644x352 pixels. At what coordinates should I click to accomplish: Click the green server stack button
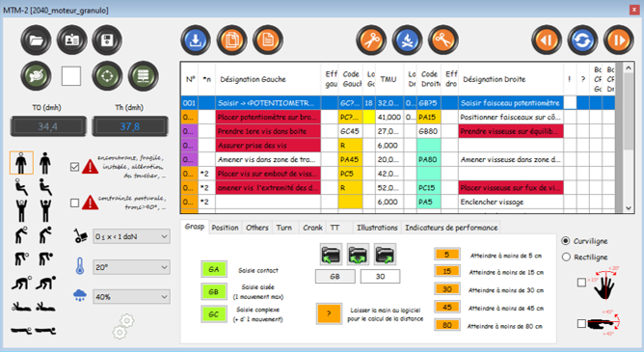[144, 76]
